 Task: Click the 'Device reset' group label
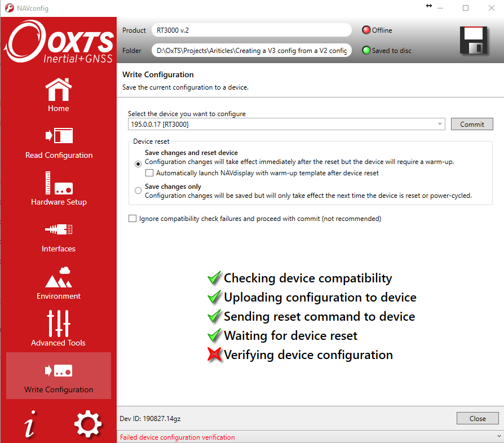point(151,141)
